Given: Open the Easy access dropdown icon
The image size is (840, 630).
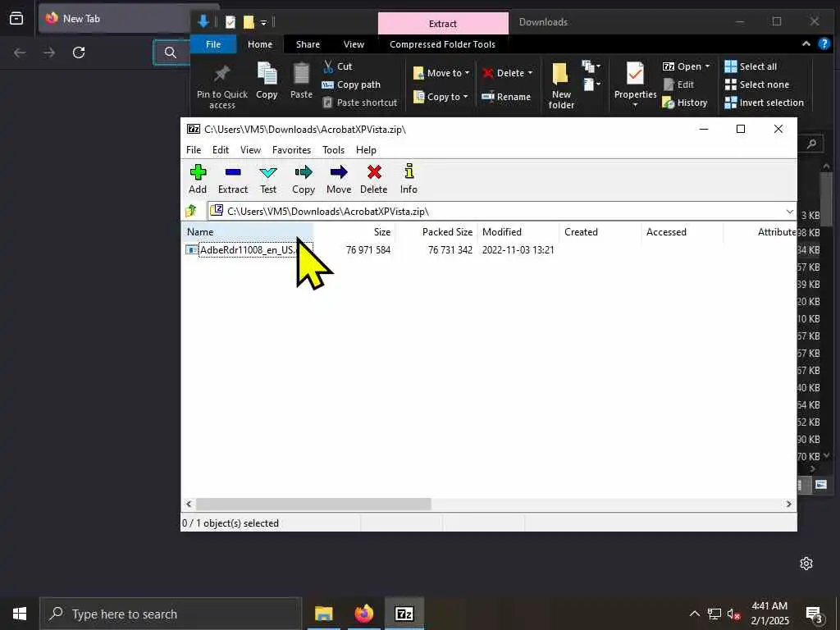Looking at the screenshot, I should point(591,84).
